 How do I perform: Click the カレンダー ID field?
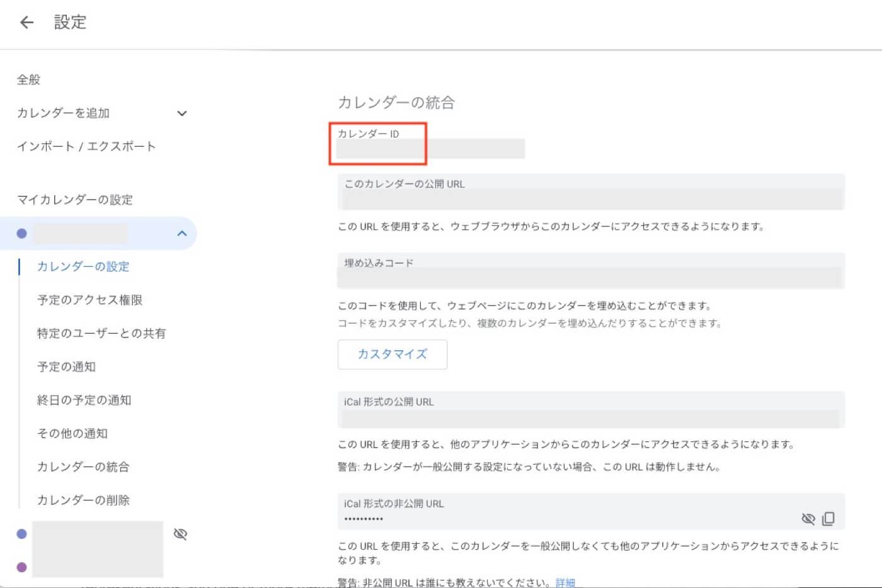point(432,149)
